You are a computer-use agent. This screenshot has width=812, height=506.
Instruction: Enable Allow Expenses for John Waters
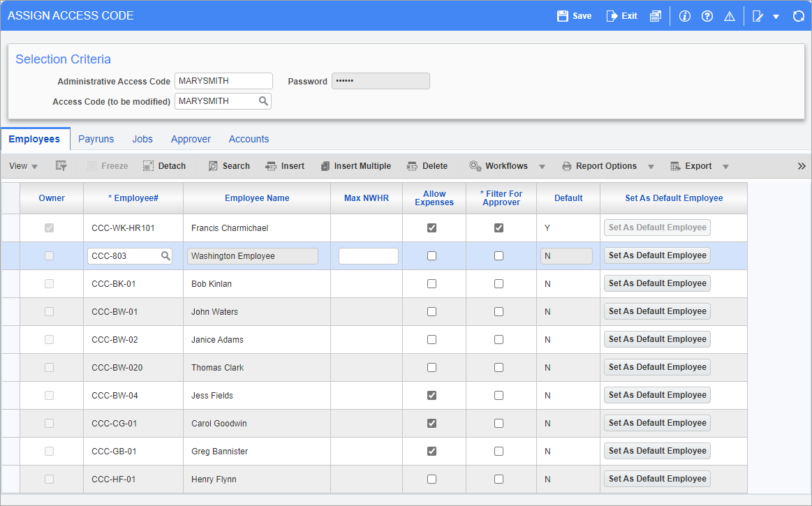point(431,312)
